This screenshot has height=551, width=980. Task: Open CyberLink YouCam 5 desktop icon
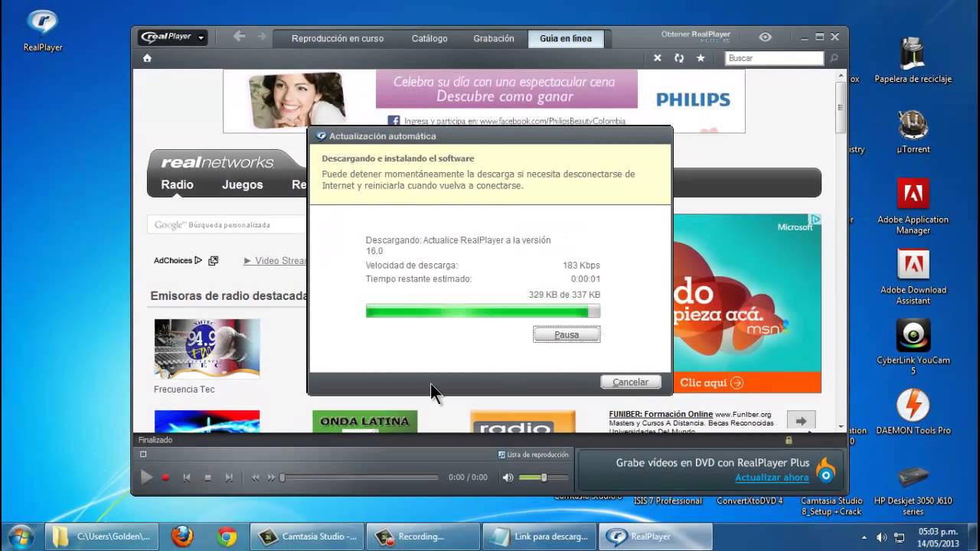pyautogui.click(x=913, y=347)
